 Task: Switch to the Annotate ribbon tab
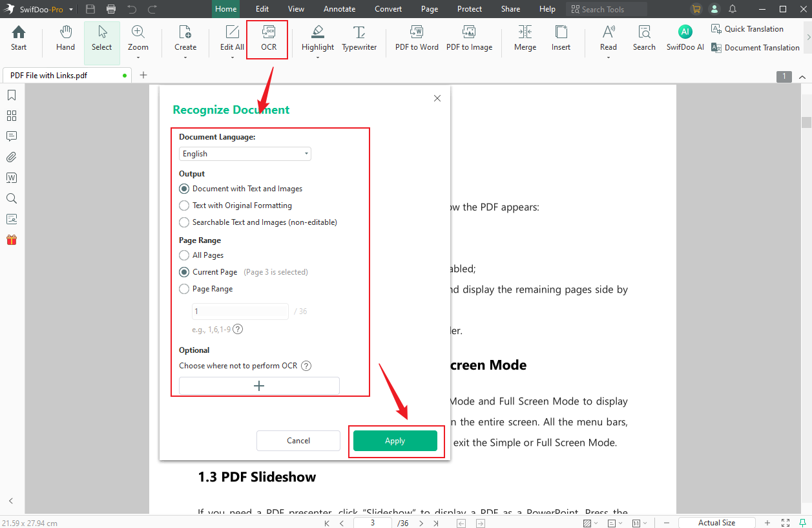click(x=339, y=8)
